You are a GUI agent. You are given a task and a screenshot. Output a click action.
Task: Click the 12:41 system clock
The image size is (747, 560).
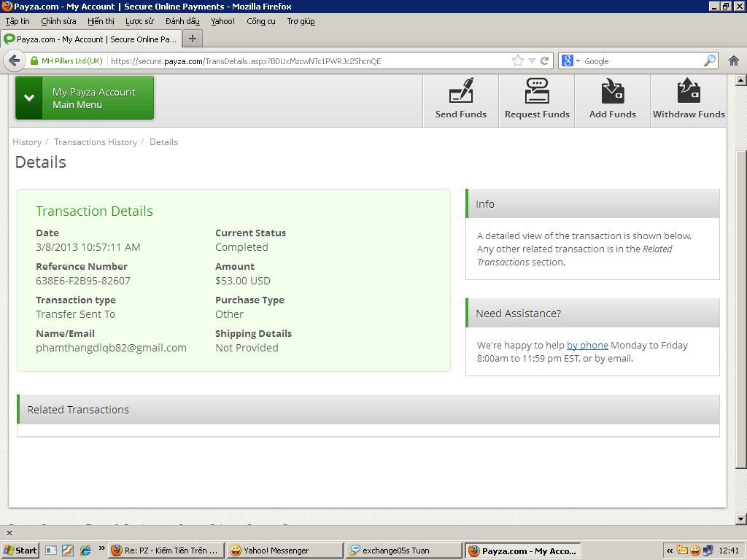(x=729, y=551)
